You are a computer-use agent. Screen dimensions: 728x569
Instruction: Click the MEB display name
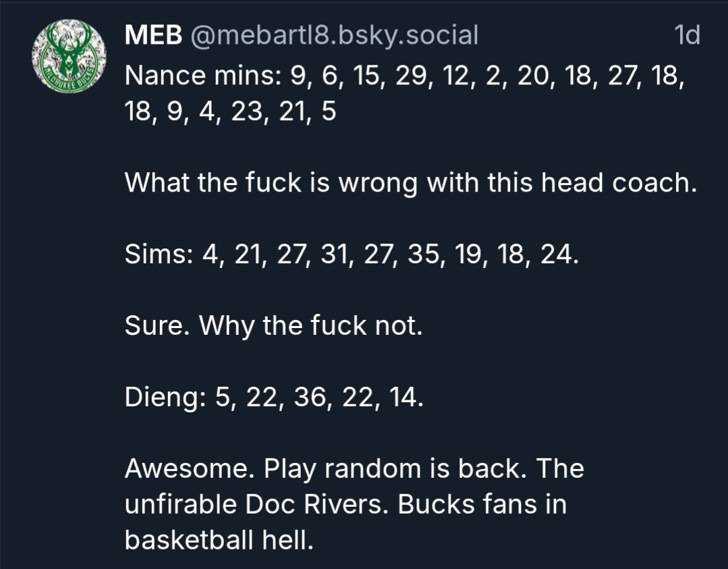coord(153,35)
